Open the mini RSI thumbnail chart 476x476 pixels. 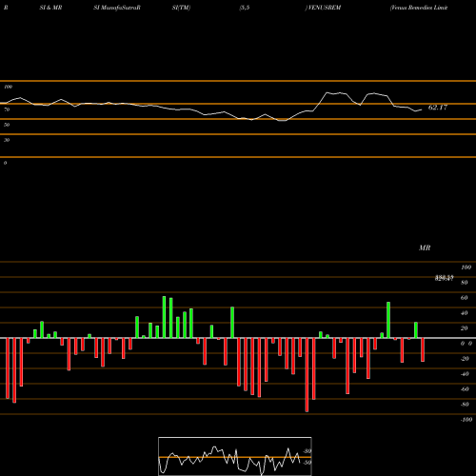tap(235, 456)
